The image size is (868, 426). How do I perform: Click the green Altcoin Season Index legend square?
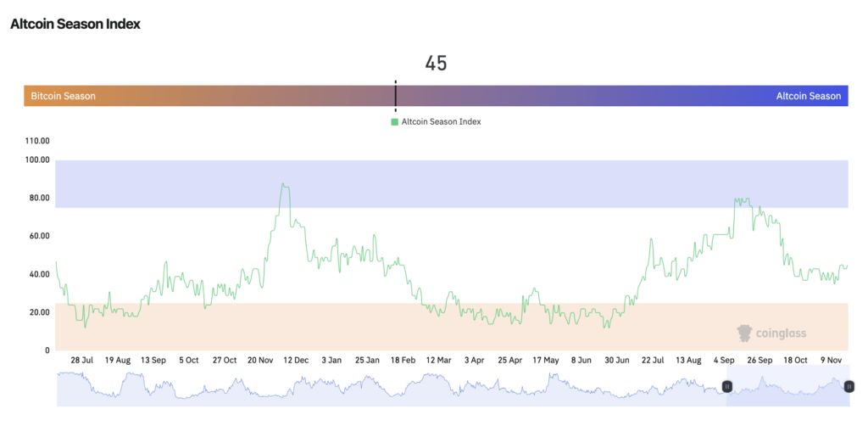tap(394, 122)
